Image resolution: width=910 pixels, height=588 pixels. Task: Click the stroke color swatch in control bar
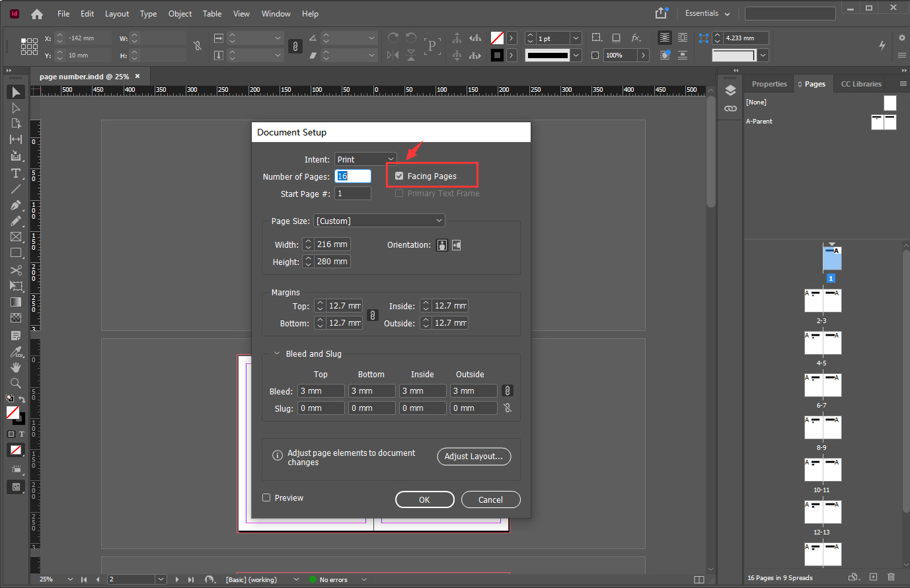(x=497, y=55)
